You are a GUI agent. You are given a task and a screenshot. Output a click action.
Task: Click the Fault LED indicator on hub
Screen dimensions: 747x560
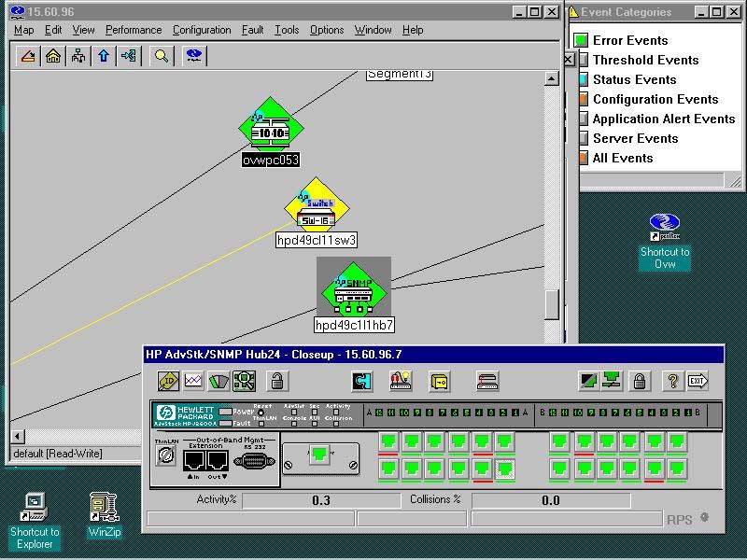click(225, 423)
